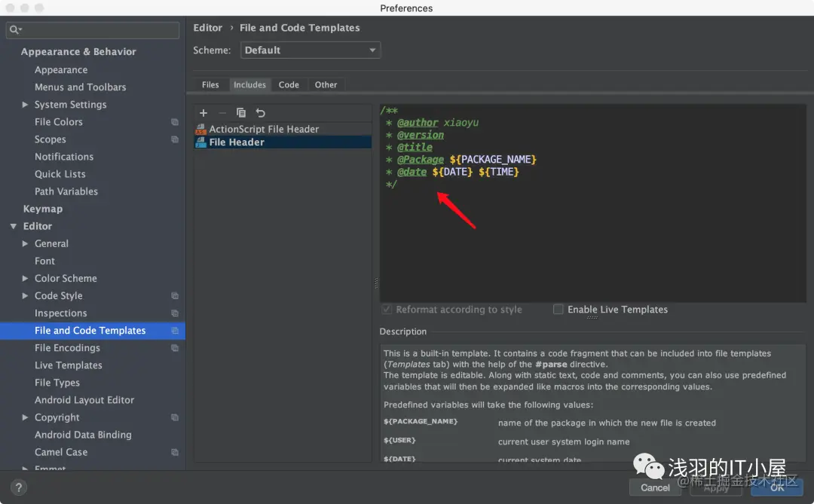Open the Scheme Default dropdown
The height and width of the screenshot is (504, 814).
click(x=311, y=50)
